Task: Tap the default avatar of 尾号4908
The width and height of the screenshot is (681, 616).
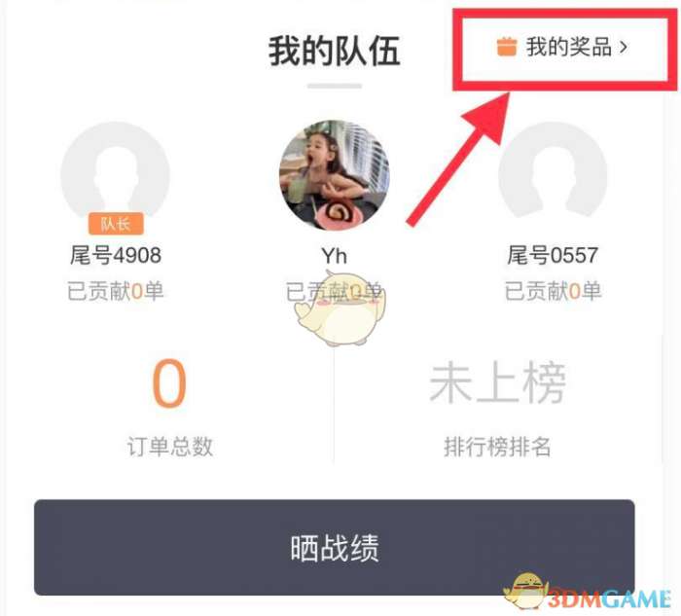Action: click(116, 171)
